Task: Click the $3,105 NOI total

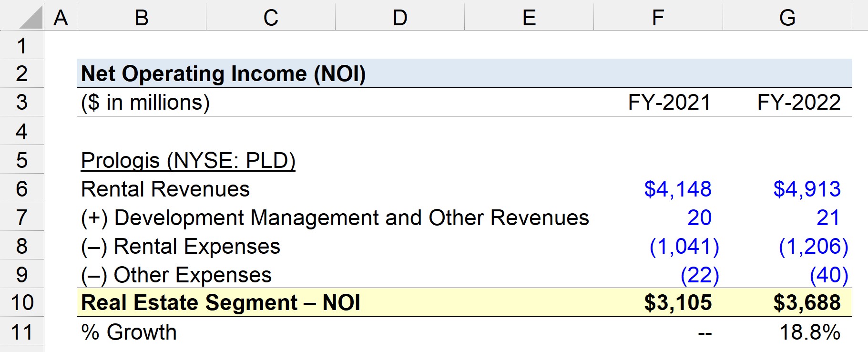Action: click(x=678, y=303)
